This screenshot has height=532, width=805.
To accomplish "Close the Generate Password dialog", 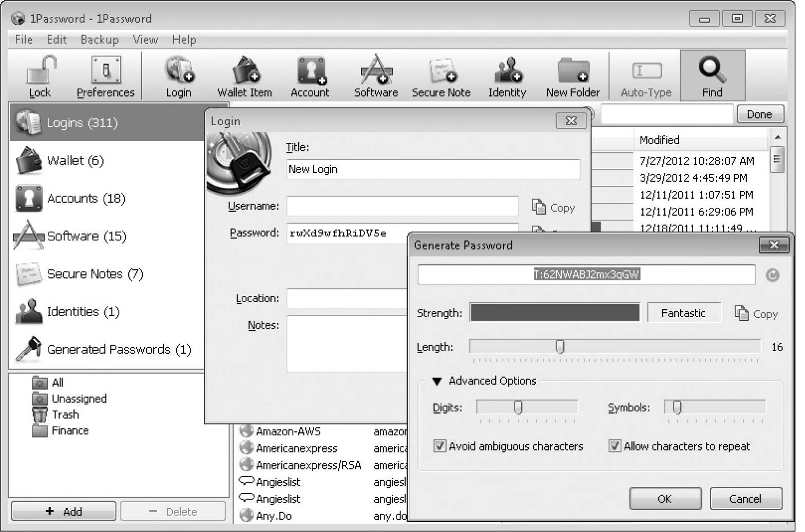I will [774, 245].
